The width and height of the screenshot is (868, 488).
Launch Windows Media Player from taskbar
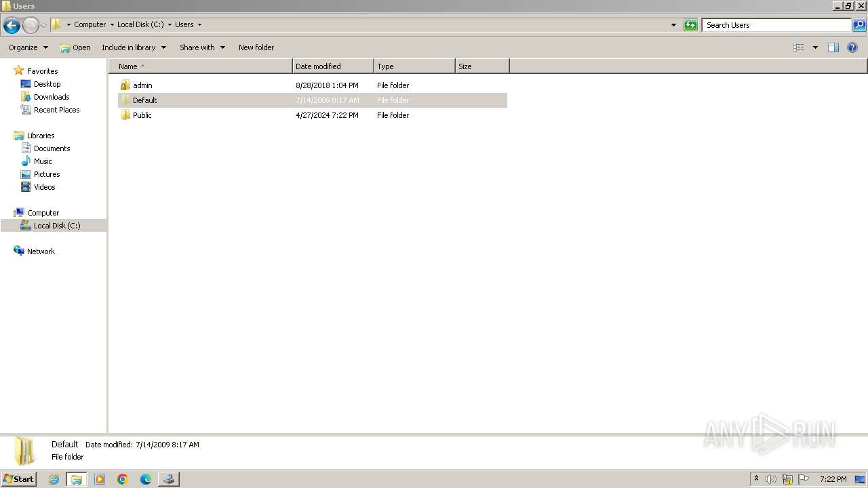click(100, 479)
